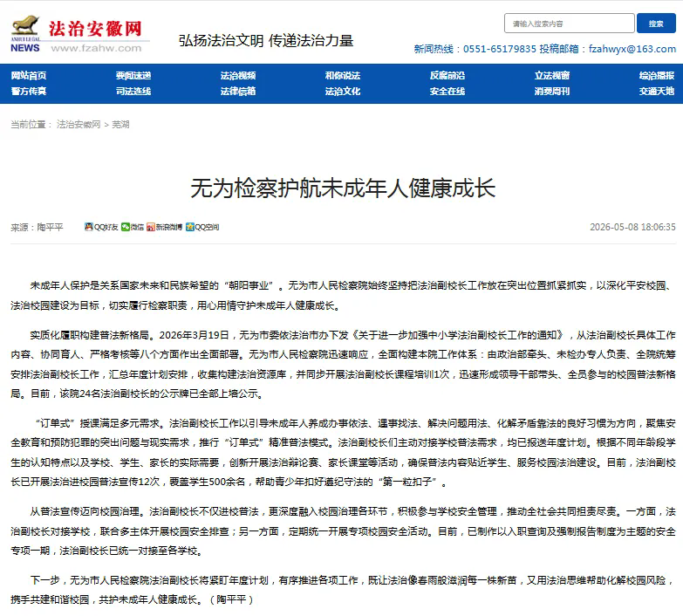Click the www.fzahw.com URL text
This screenshot has width=683, height=616.
96,48
